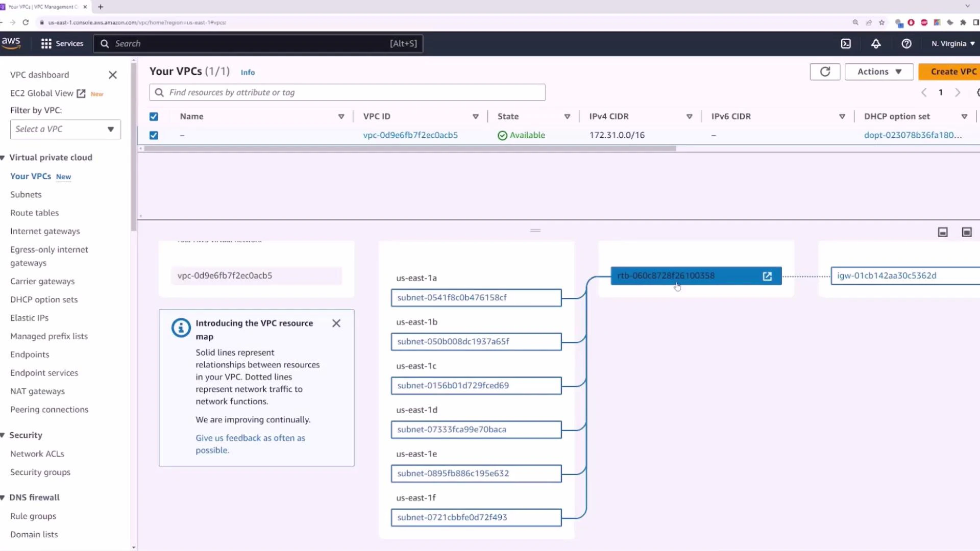Open route table details via external link icon

pyautogui.click(x=768, y=276)
